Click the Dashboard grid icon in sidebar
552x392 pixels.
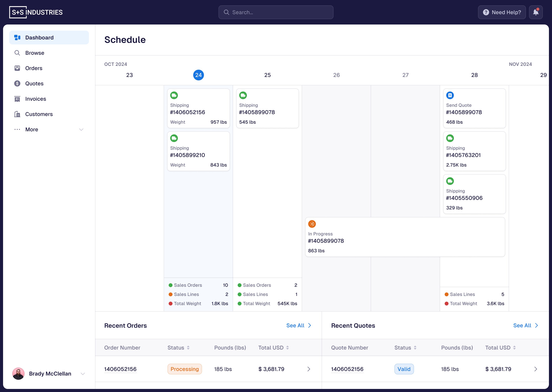click(x=17, y=37)
